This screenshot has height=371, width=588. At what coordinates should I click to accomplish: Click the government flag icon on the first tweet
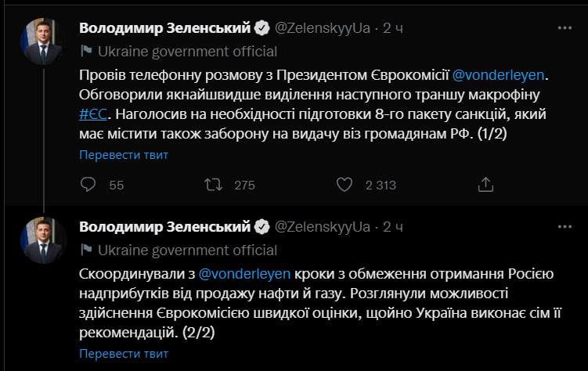pos(86,52)
